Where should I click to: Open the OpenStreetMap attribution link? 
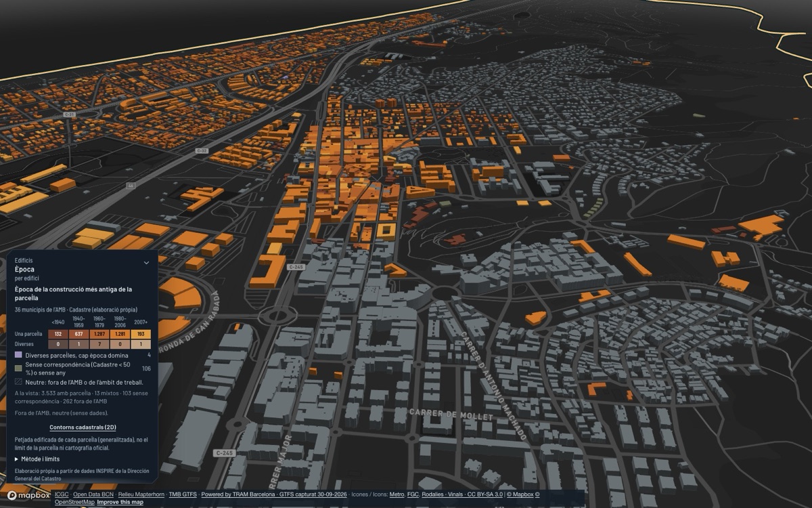click(x=74, y=502)
